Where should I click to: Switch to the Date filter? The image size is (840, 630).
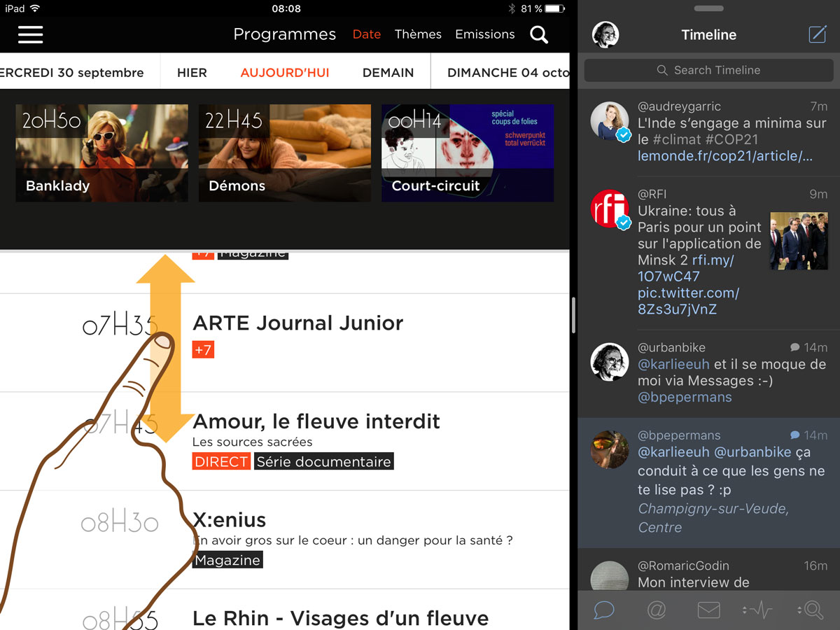367,34
